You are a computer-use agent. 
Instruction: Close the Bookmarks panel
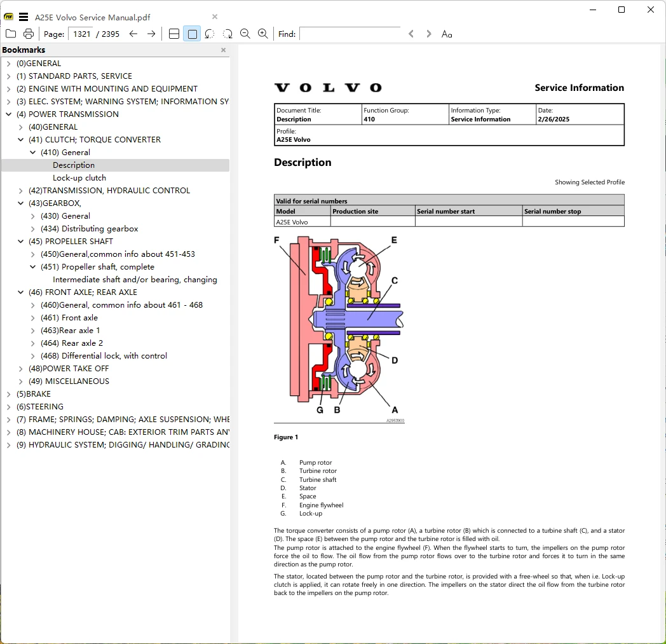click(224, 50)
